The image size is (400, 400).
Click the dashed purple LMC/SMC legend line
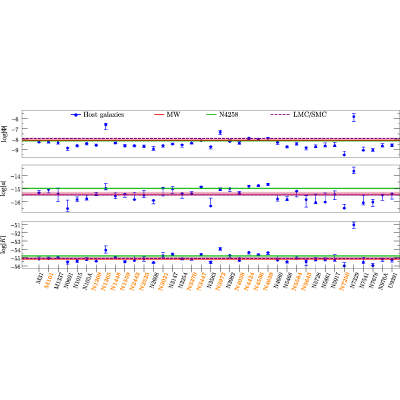(x=281, y=115)
